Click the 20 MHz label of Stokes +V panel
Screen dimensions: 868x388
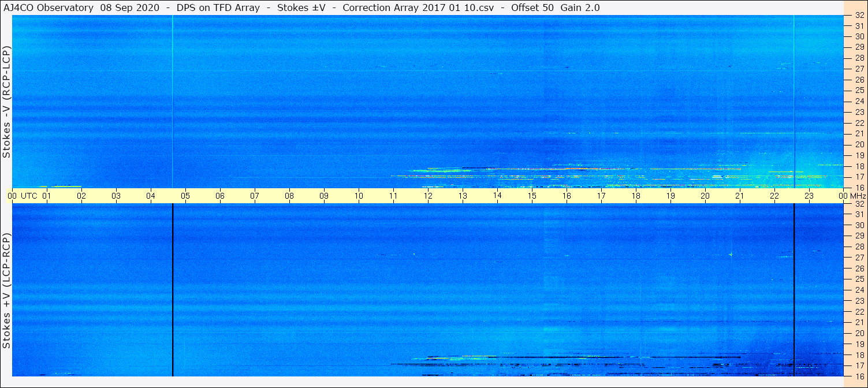coord(859,333)
